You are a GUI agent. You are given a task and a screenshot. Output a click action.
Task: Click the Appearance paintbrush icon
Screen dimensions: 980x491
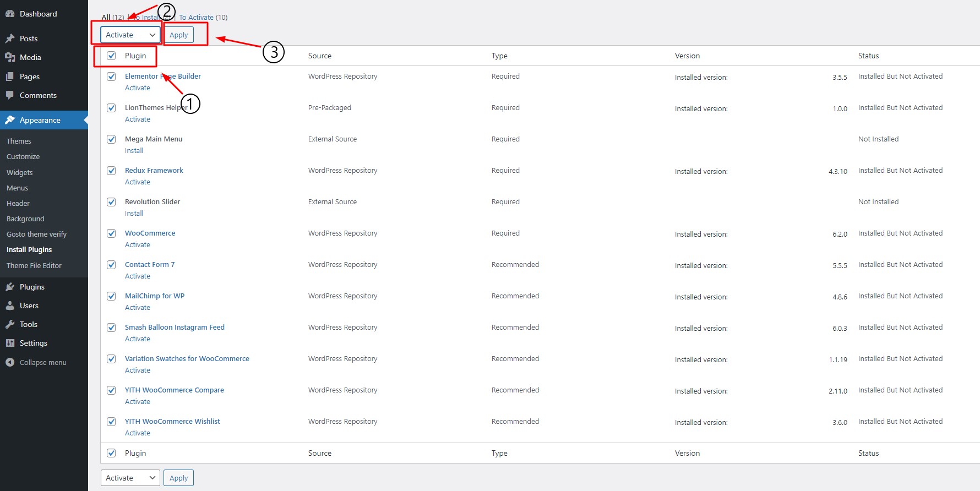[x=10, y=120]
